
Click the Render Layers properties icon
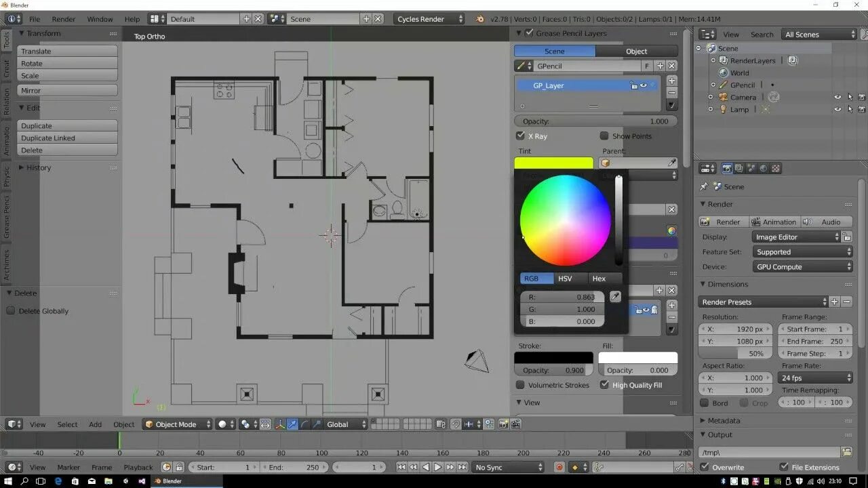pos(738,168)
